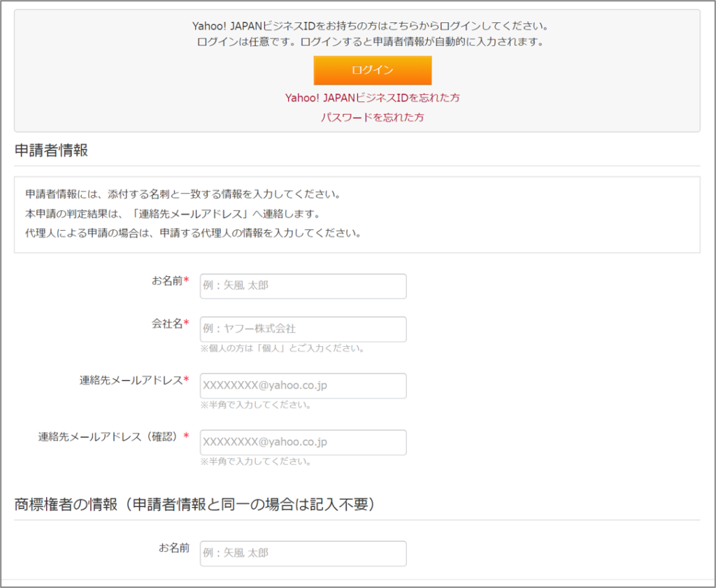Click the 商標権者の情報 section heading

pyautogui.click(x=195, y=505)
